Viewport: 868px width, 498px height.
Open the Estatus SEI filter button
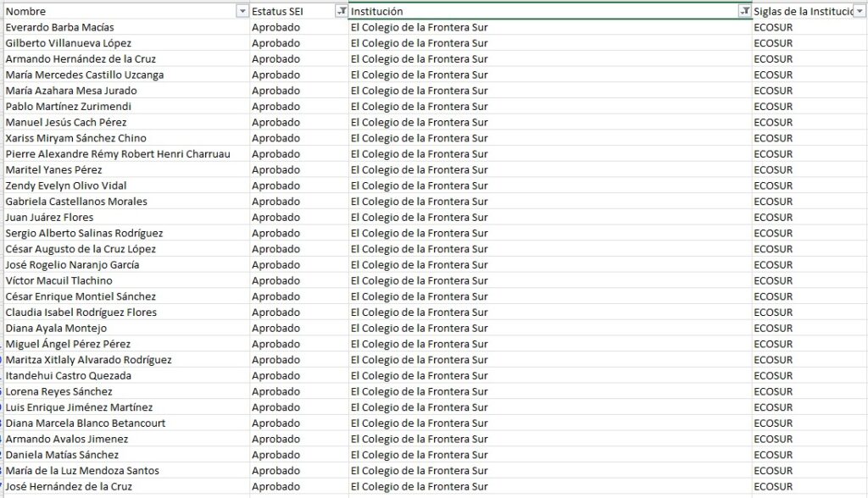[341, 12]
